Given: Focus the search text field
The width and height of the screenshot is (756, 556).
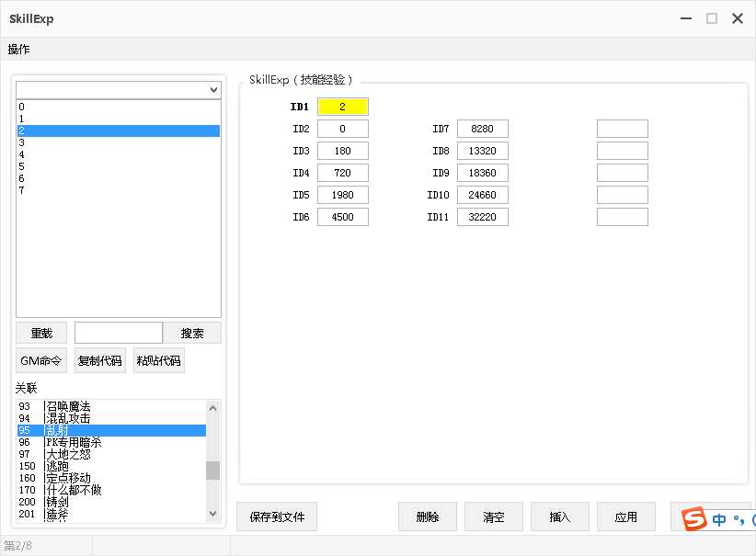Looking at the screenshot, I should coord(119,333).
